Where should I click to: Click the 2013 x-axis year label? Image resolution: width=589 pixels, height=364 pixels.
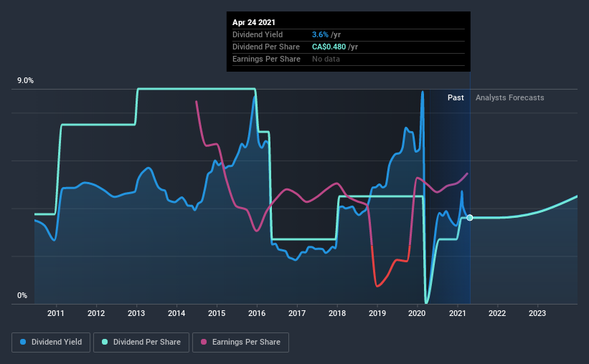click(136, 313)
